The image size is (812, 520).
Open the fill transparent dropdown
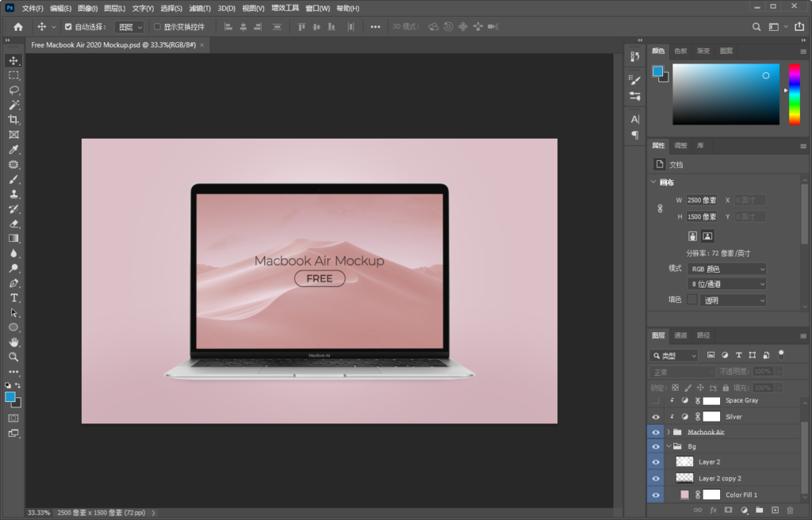point(733,300)
